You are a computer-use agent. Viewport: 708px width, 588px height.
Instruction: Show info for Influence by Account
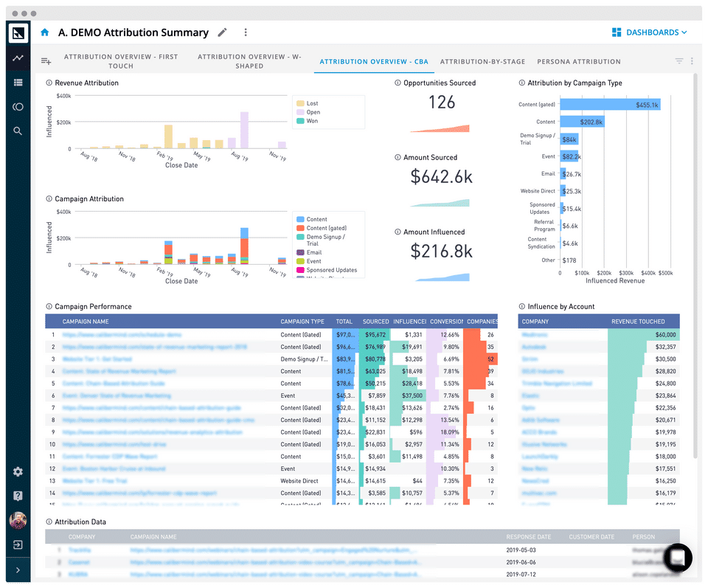522,306
